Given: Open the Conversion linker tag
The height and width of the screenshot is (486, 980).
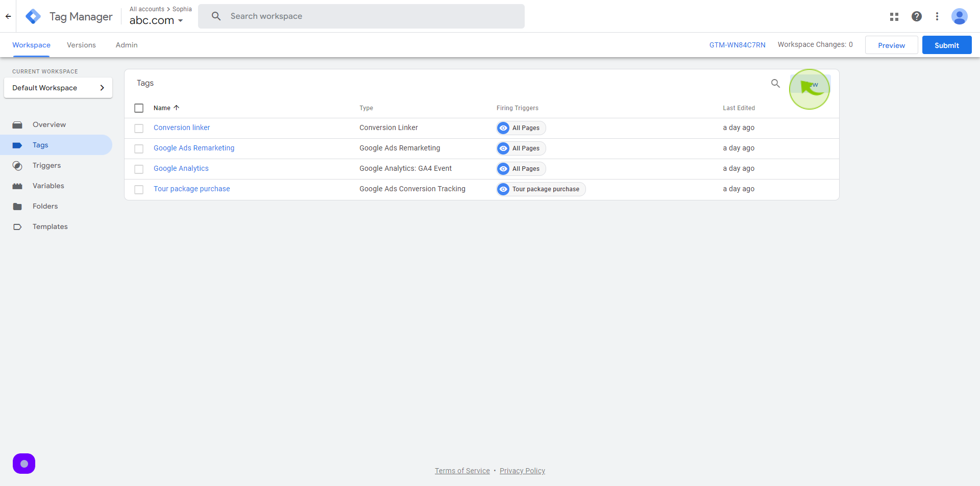Looking at the screenshot, I should coord(182,127).
